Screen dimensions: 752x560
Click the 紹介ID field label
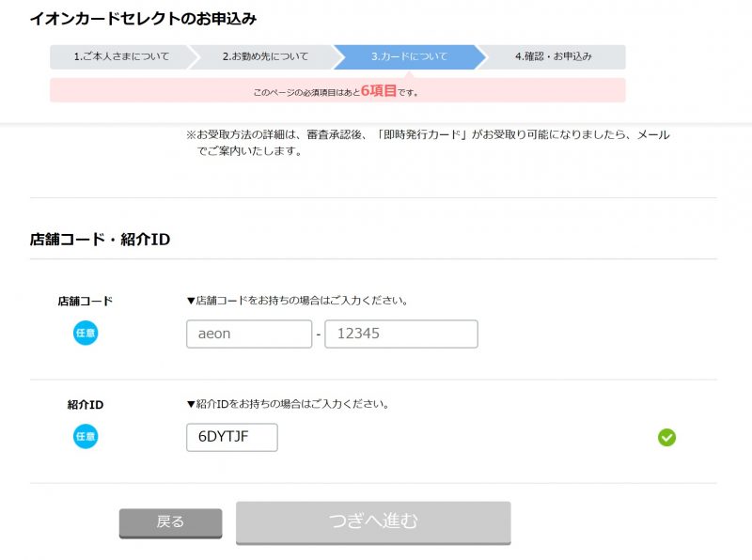86,405
